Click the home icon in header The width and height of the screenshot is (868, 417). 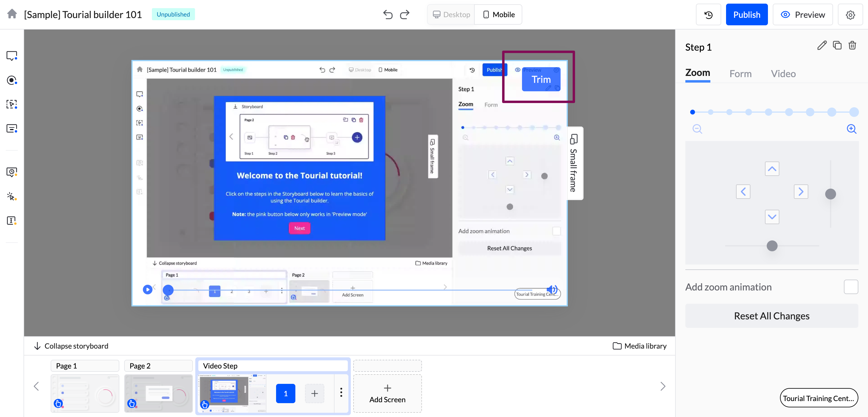pos(12,14)
